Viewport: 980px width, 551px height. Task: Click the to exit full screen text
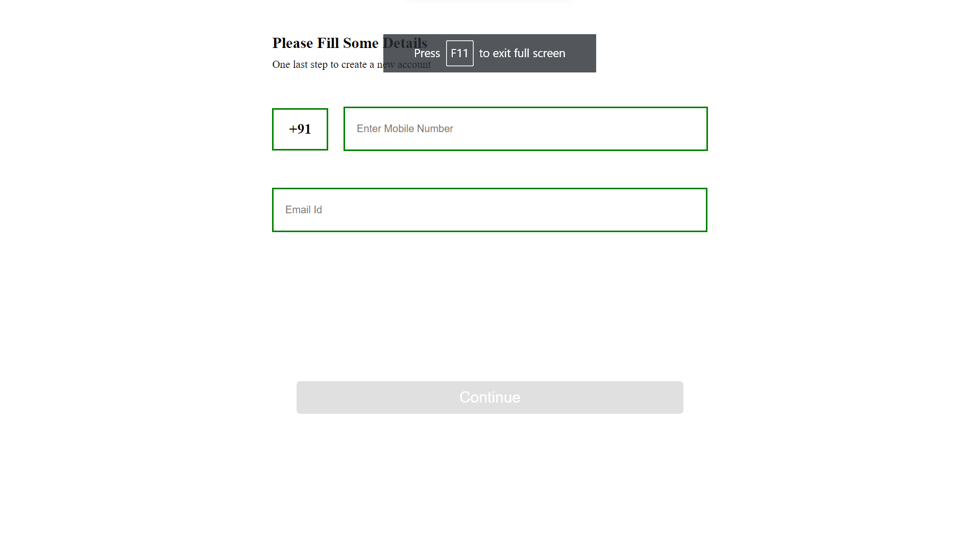[x=522, y=53]
